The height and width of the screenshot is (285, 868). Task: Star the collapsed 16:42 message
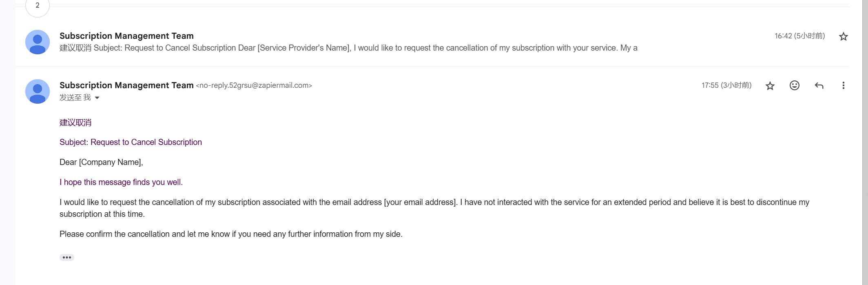[x=843, y=36]
